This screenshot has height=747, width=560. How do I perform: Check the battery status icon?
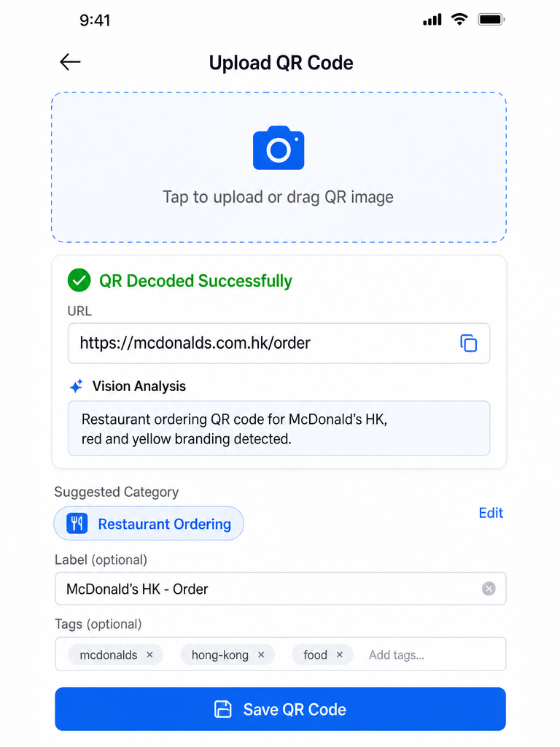[491, 20]
